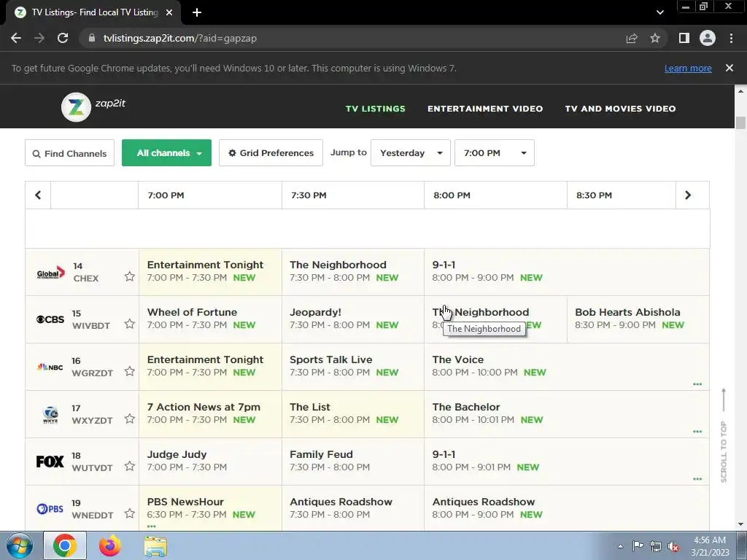Click the WXYZ logo for channel 17
747x560 pixels.
pyautogui.click(x=50, y=414)
